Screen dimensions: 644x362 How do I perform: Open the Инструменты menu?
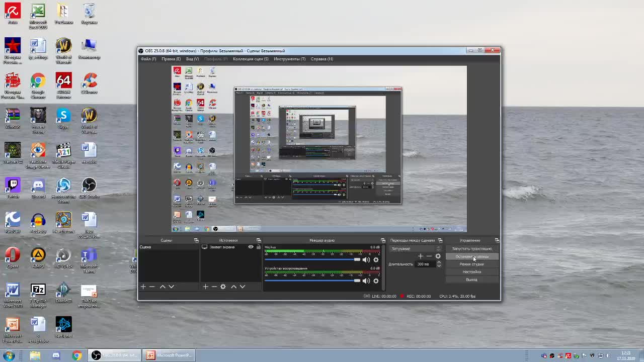pos(289,59)
